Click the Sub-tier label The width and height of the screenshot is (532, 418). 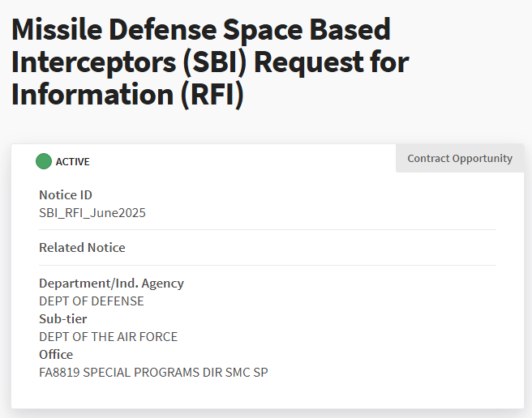[62, 318]
